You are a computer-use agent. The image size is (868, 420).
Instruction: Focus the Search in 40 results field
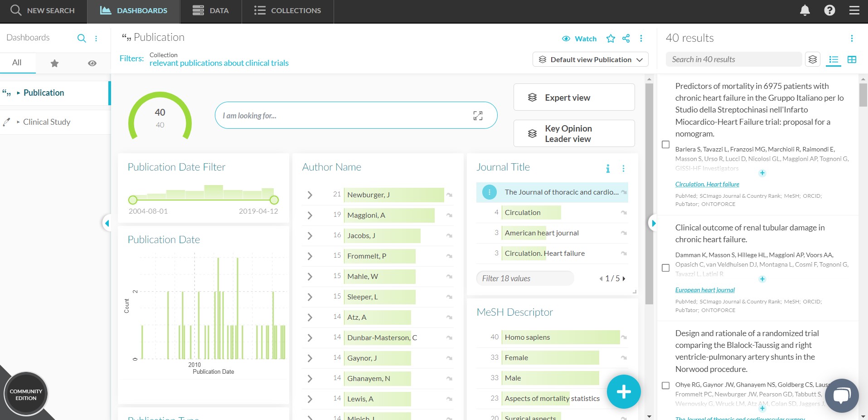coord(734,59)
